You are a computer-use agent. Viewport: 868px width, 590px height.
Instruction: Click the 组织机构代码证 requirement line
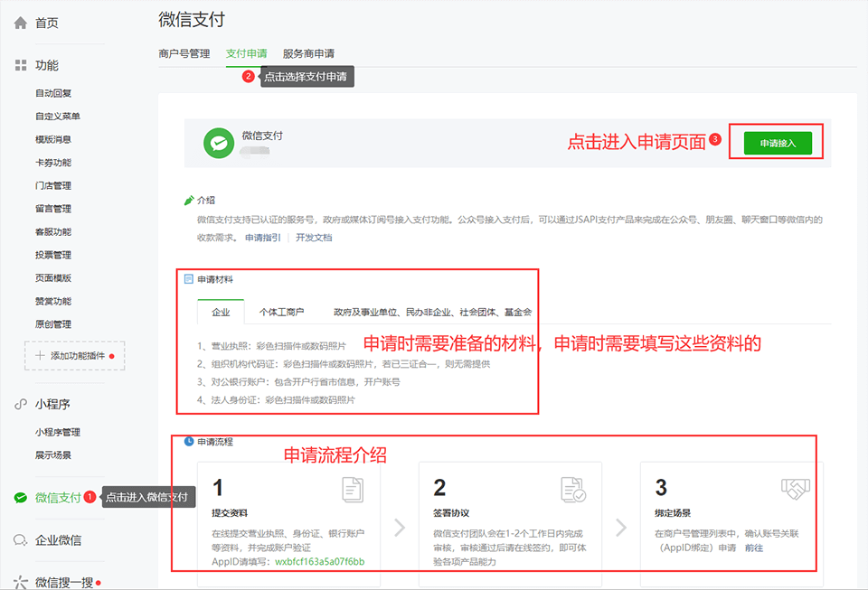344,364
